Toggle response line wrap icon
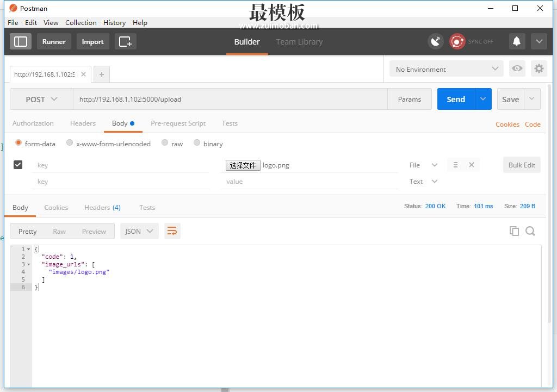This screenshot has width=557, height=392. [x=172, y=231]
